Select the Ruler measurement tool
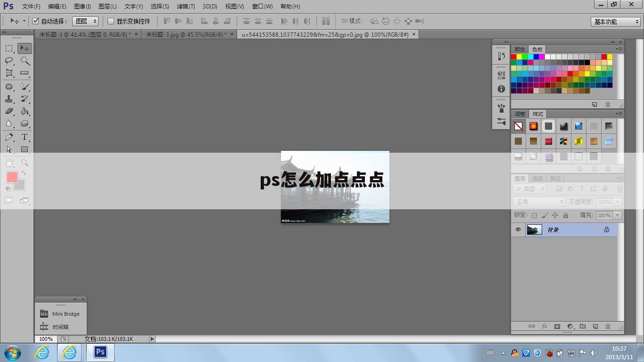Image resolution: width=644 pixels, height=362 pixels. [x=25, y=73]
